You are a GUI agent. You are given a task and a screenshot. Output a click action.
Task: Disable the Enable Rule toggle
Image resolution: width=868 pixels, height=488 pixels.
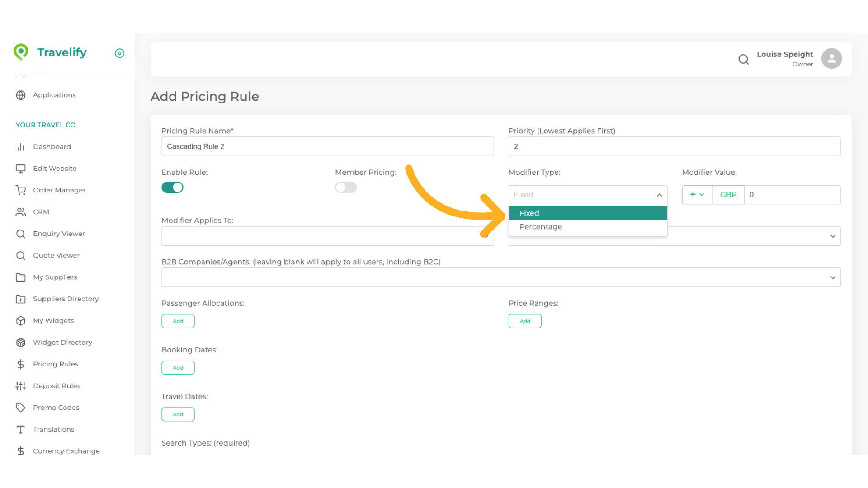pyautogui.click(x=172, y=188)
